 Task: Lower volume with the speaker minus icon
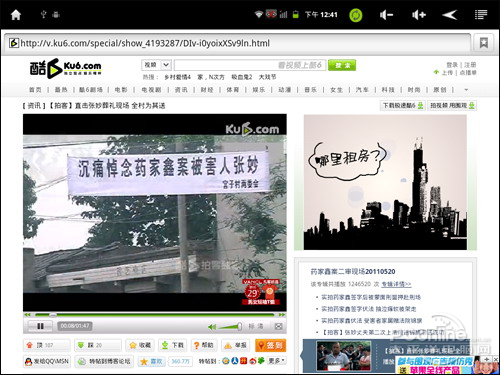[x=386, y=15]
